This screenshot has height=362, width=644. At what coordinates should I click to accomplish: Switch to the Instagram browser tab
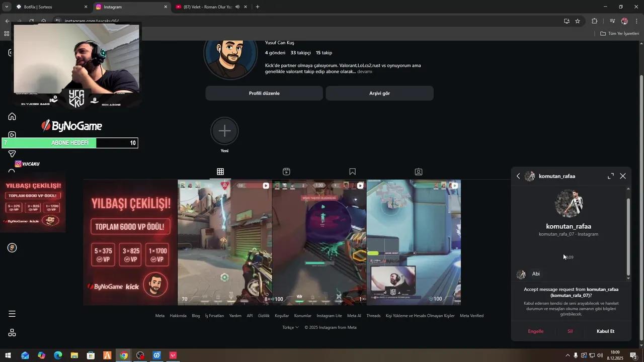(131, 7)
